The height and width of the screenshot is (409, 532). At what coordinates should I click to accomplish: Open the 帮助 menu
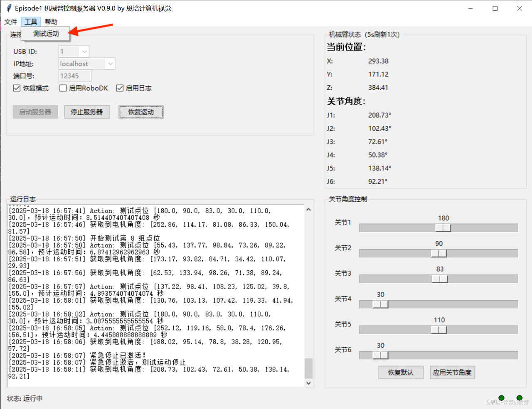click(x=51, y=22)
